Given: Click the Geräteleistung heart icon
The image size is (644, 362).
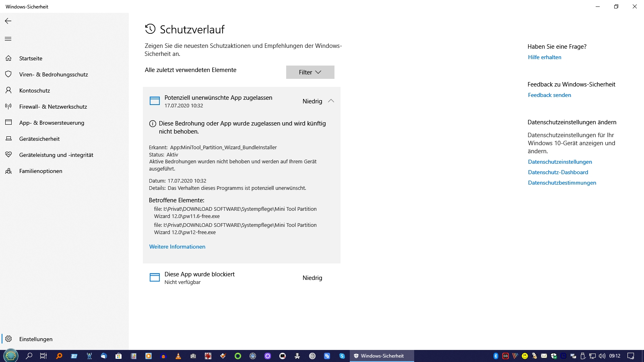Looking at the screenshot, I should pos(8,155).
